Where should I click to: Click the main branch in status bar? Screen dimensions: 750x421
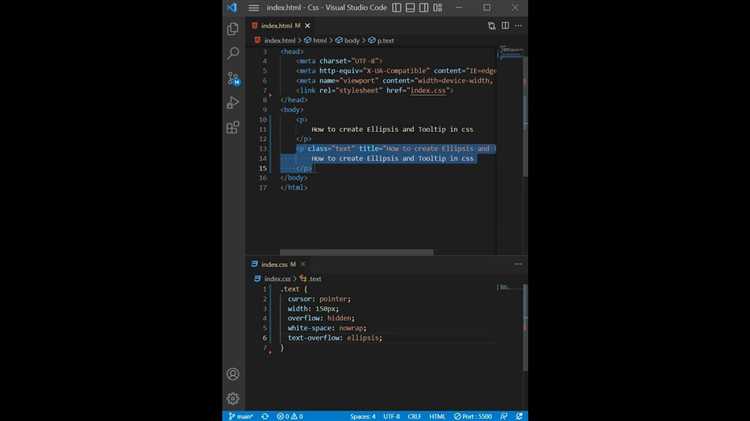click(241, 416)
